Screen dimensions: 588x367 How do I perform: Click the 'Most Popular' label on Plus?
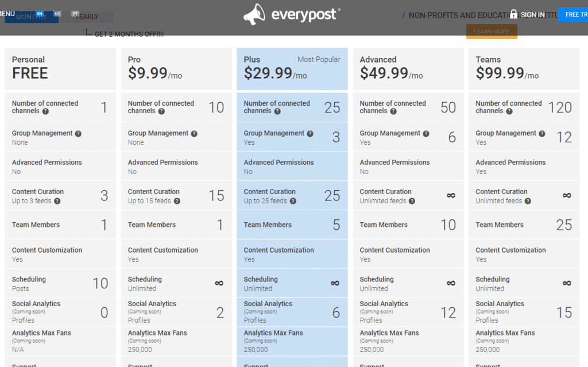pos(319,59)
